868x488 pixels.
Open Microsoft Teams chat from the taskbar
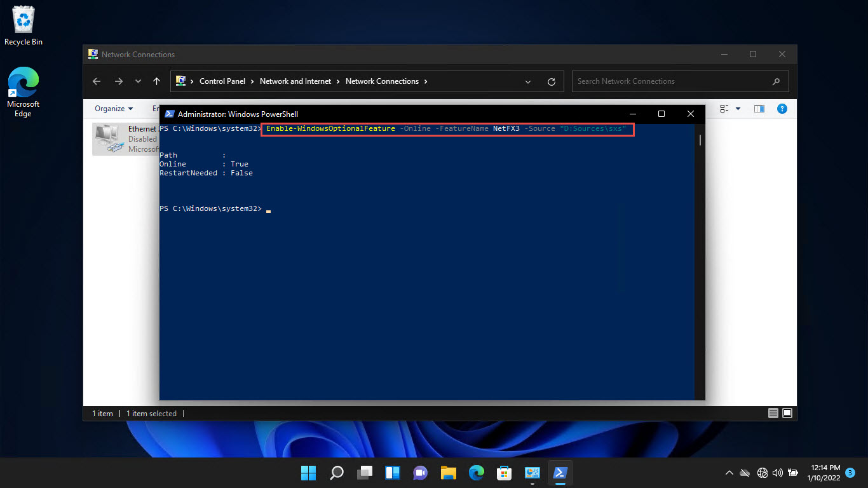[420, 473]
